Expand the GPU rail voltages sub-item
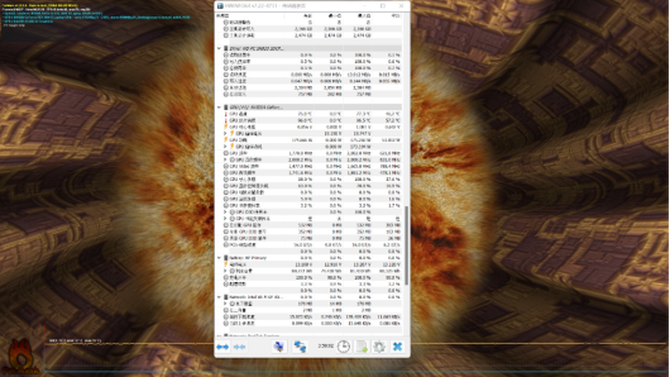 (226, 133)
